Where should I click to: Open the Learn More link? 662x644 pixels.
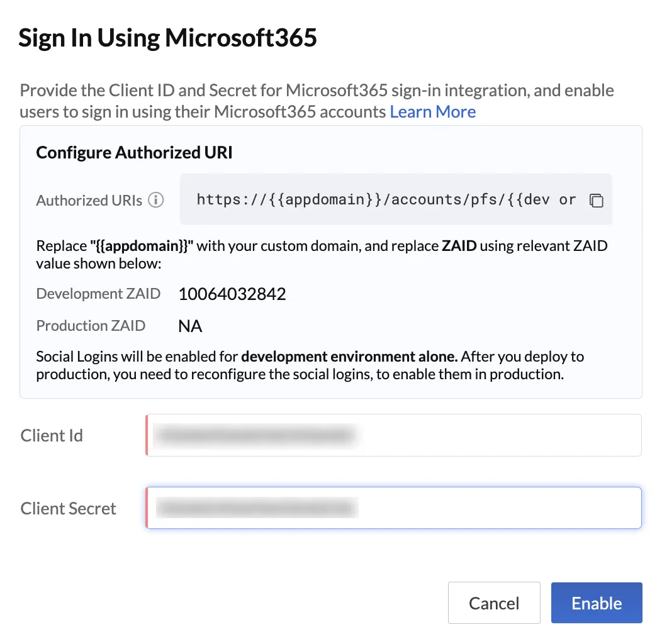click(433, 112)
